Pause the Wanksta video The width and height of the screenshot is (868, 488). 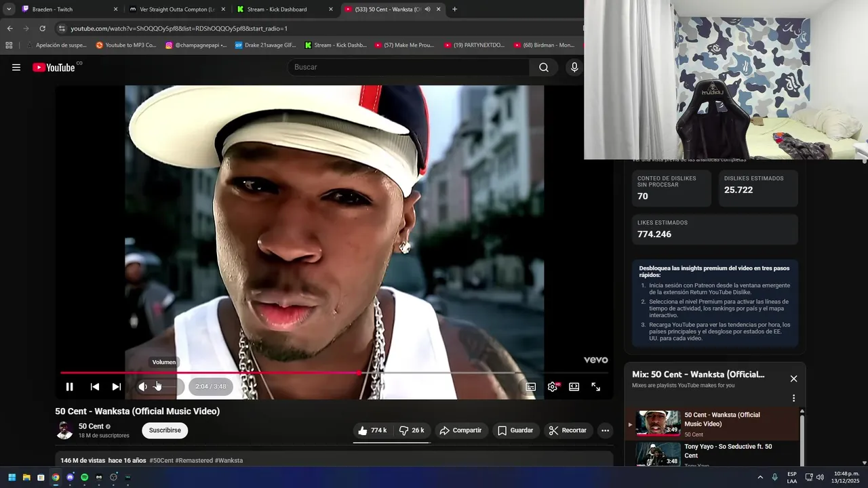tap(69, 387)
